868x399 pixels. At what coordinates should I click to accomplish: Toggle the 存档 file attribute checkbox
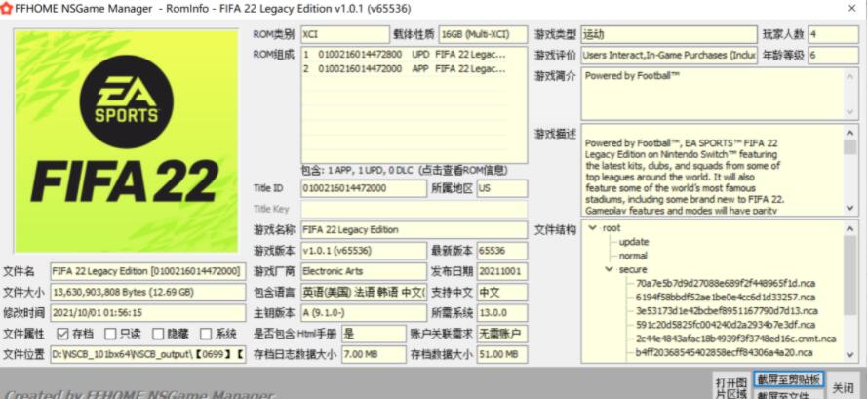62,334
